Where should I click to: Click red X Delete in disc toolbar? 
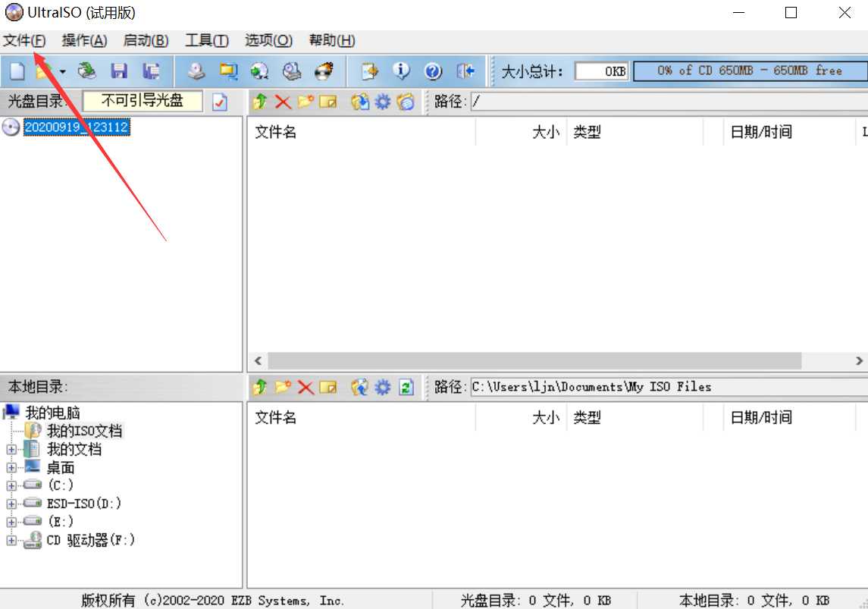coord(283,102)
